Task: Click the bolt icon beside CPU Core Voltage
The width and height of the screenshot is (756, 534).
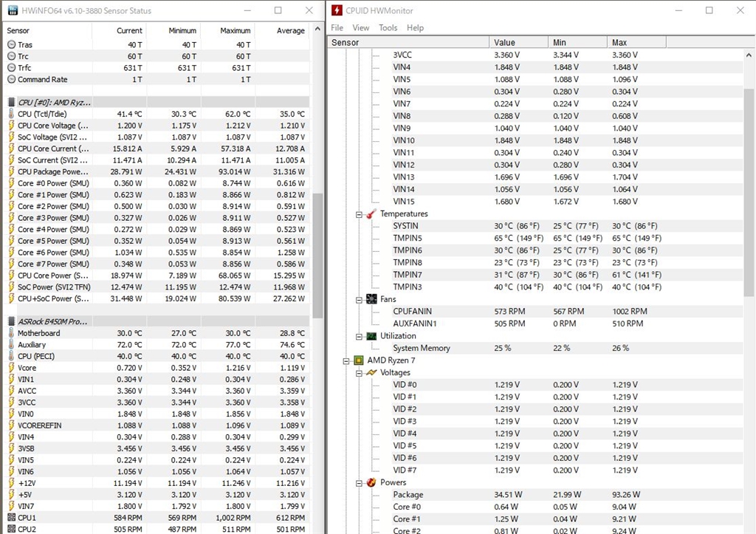Action: click(x=12, y=126)
